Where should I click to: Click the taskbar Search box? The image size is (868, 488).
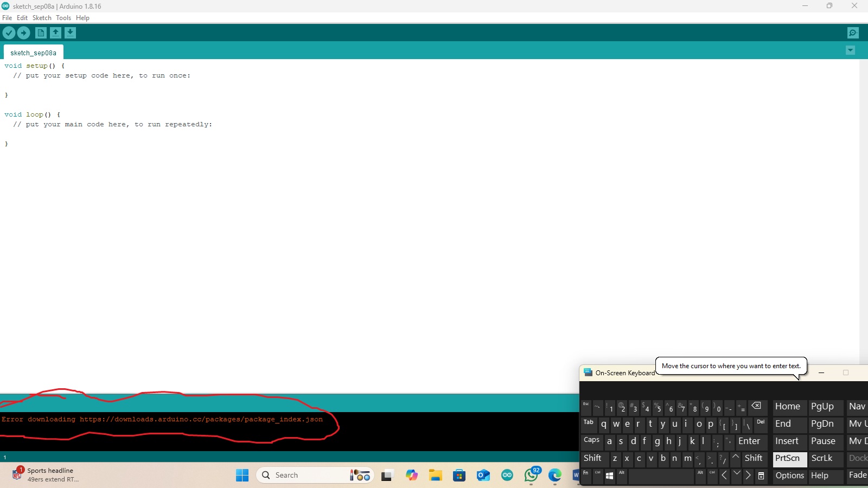click(315, 475)
